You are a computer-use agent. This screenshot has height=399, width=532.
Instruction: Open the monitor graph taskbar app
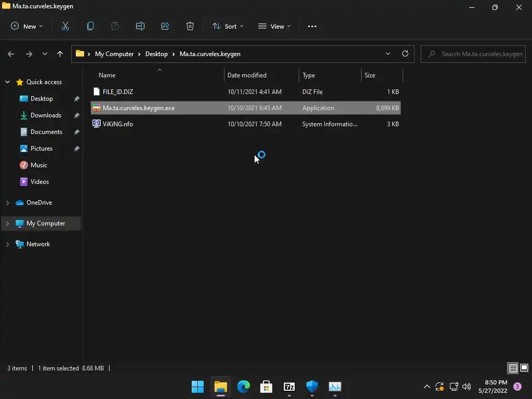click(335, 387)
